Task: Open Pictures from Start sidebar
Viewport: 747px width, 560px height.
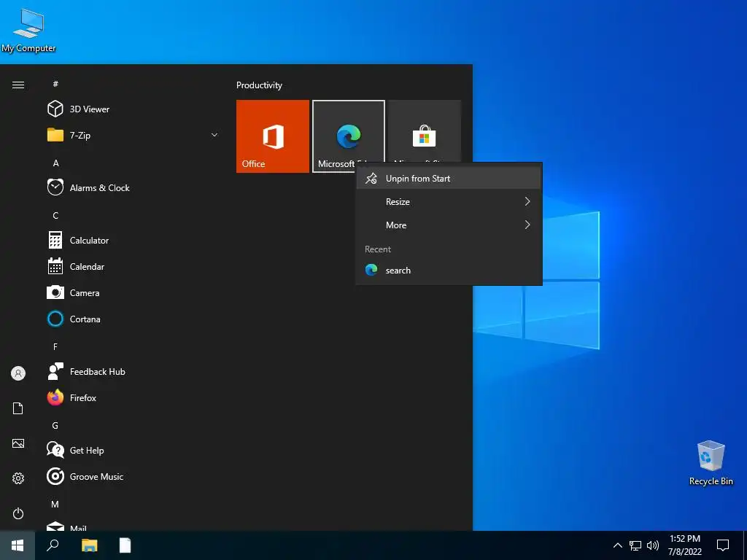Action: click(18, 443)
